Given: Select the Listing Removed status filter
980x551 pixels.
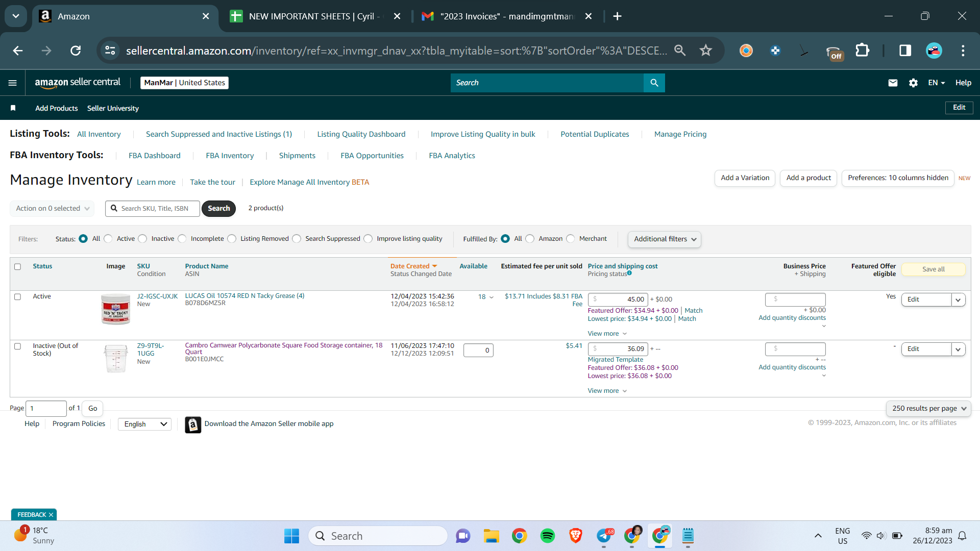Looking at the screenshot, I should point(232,239).
